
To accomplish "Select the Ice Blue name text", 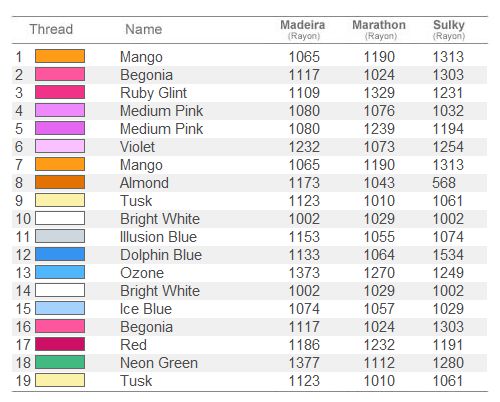I will click(x=146, y=309).
